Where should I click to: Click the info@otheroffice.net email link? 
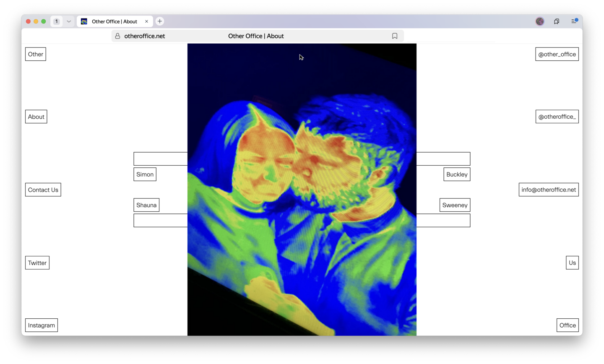548,190
